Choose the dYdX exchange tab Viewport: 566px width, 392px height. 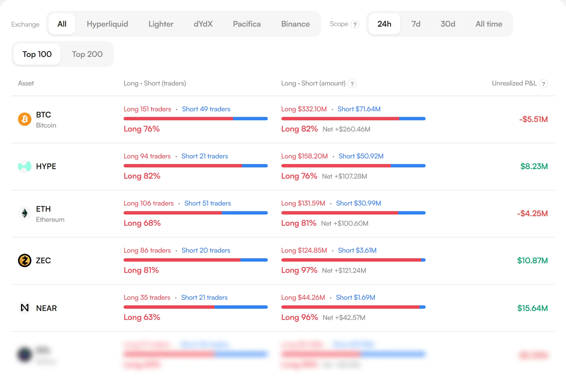(x=203, y=24)
